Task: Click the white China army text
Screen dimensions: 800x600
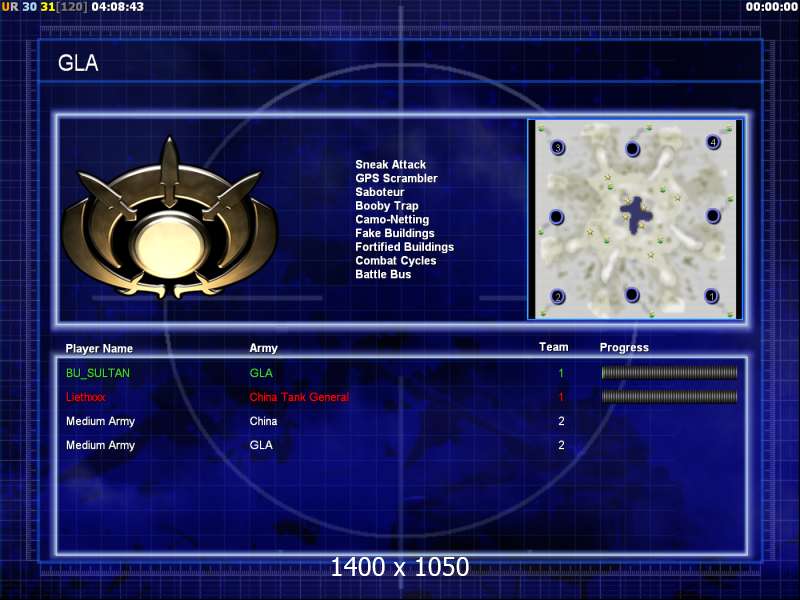Action: [263, 421]
